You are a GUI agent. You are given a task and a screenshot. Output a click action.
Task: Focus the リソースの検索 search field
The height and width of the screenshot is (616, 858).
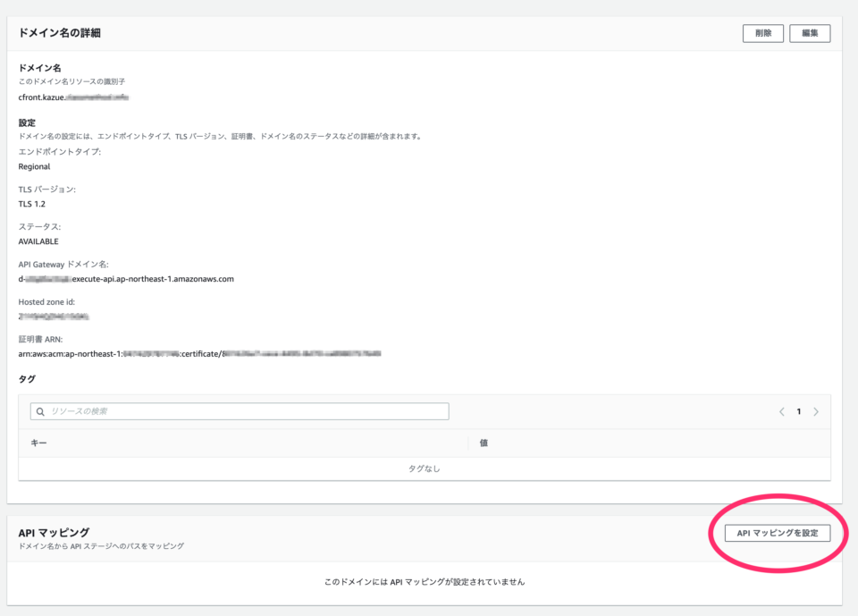tap(246, 411)
